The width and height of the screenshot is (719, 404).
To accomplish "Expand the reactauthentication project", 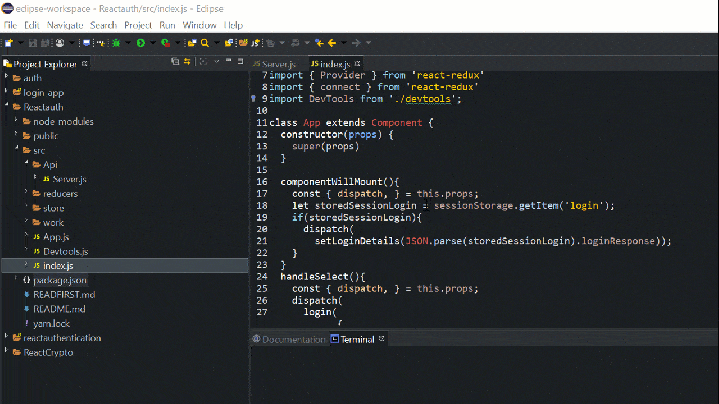I will [x=6, y=337].
